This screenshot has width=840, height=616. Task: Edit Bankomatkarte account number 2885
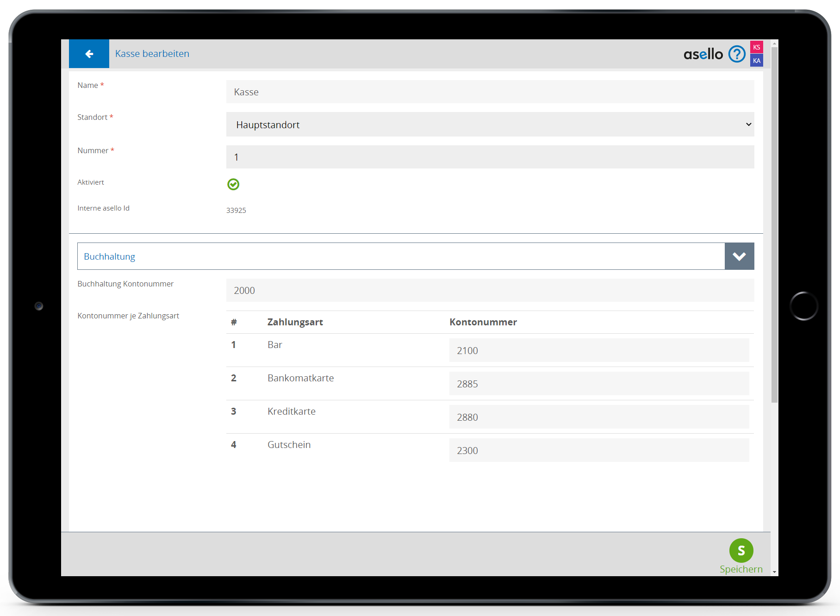598,384
